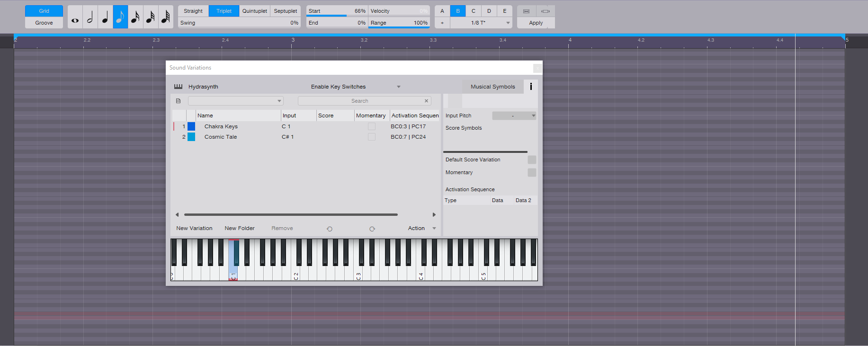Select quantize preset slot B

click(x=458, y=11)
